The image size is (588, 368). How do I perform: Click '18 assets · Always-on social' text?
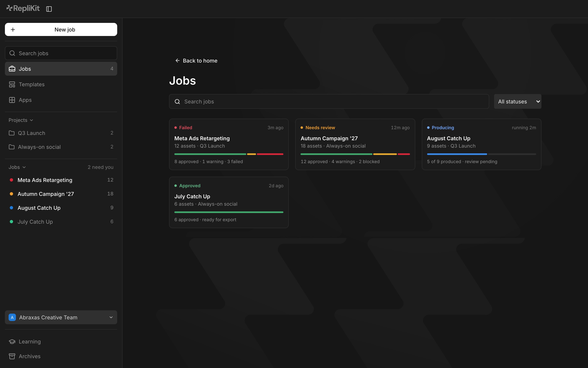coord(333,146)
